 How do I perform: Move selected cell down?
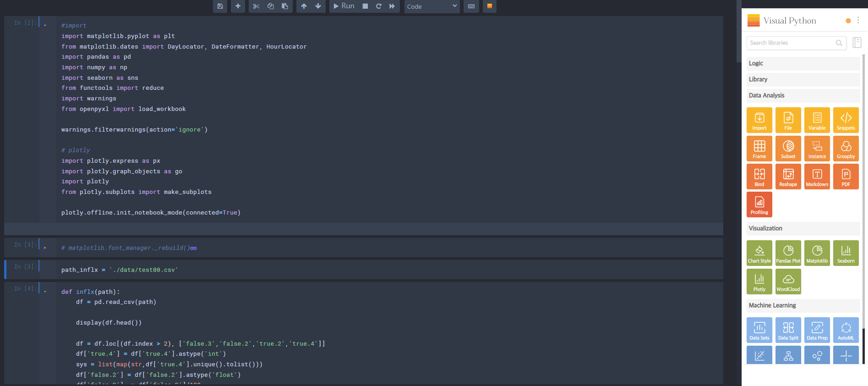(318, 6)
